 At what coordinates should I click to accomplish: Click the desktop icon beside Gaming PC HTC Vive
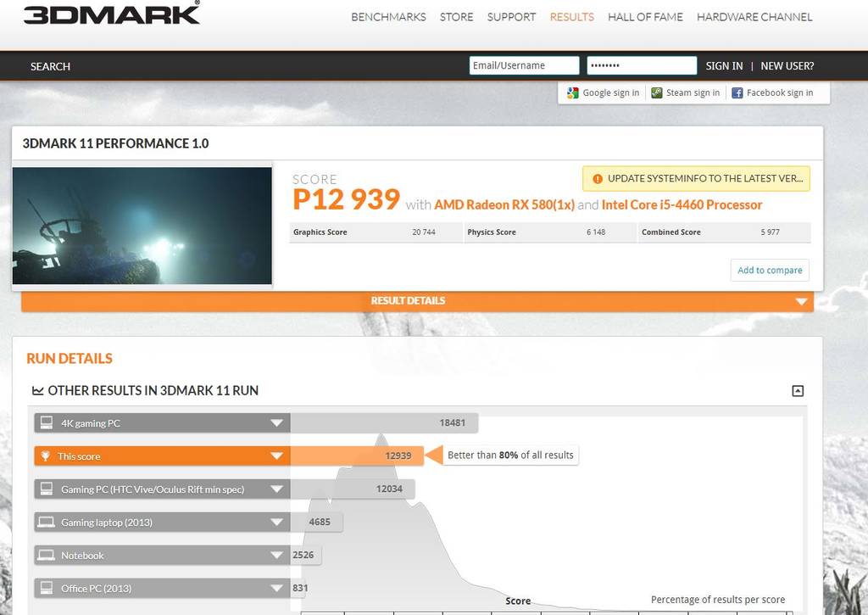coord(47,489)
